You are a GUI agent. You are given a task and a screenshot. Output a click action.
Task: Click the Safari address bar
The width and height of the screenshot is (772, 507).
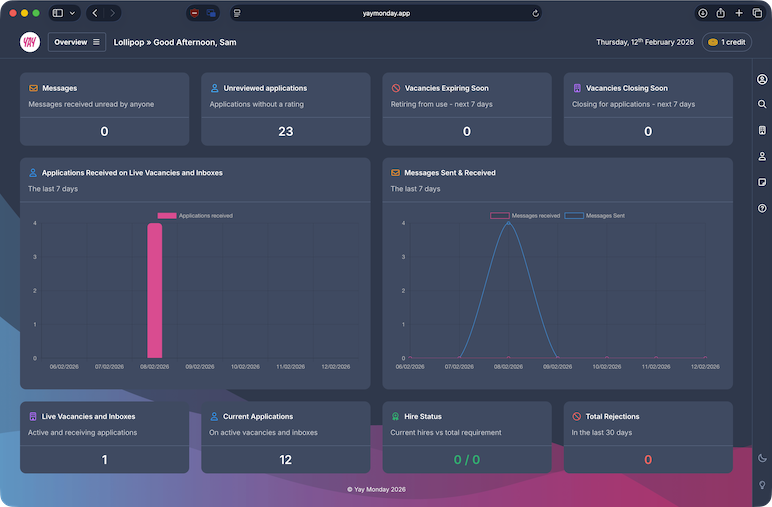[x=386, y=13]
